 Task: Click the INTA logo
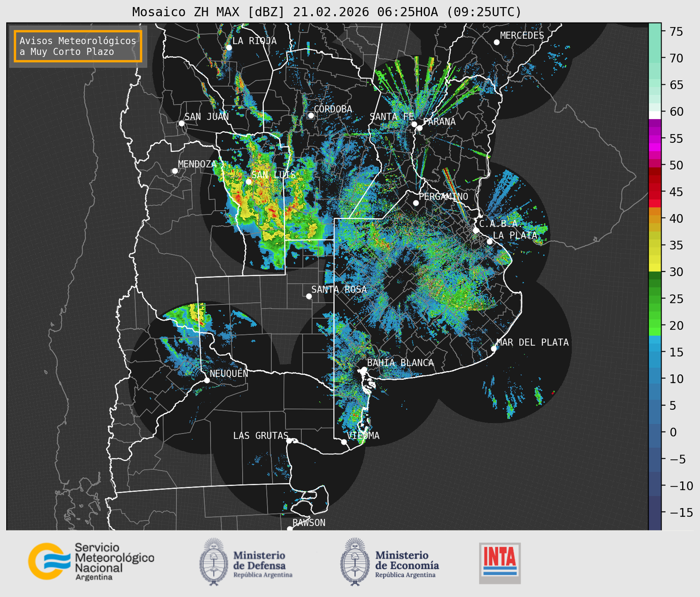[500, 563]
